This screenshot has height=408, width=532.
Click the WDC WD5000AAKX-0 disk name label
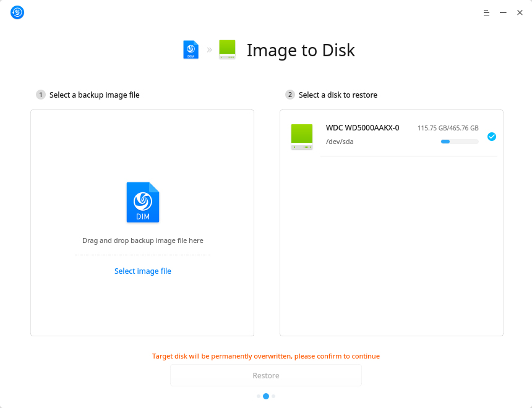363,127
